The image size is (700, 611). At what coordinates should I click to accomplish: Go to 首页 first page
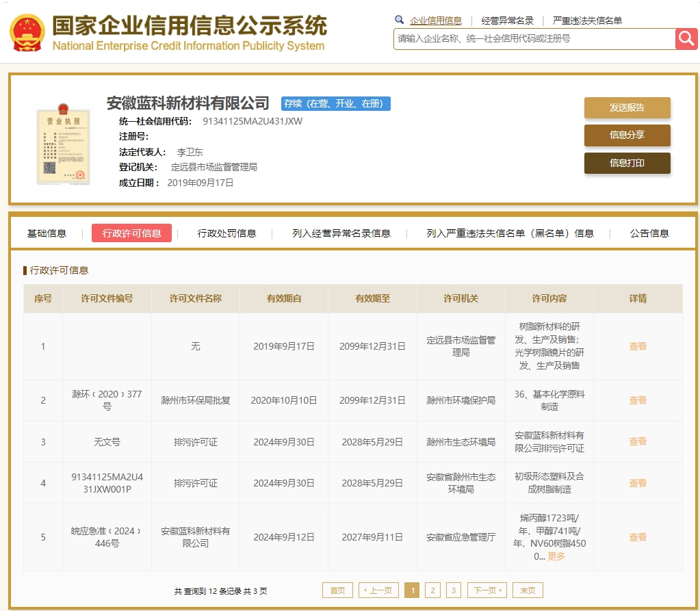[x=337, y=590]
